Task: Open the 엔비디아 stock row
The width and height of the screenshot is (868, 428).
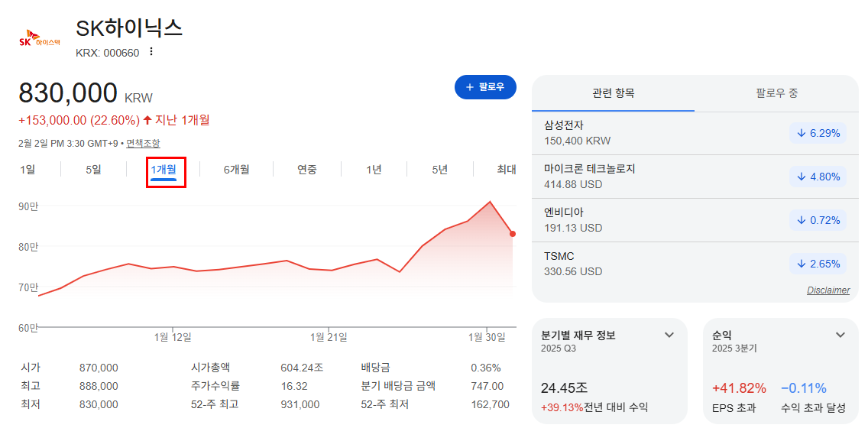Action: (695, 220)
